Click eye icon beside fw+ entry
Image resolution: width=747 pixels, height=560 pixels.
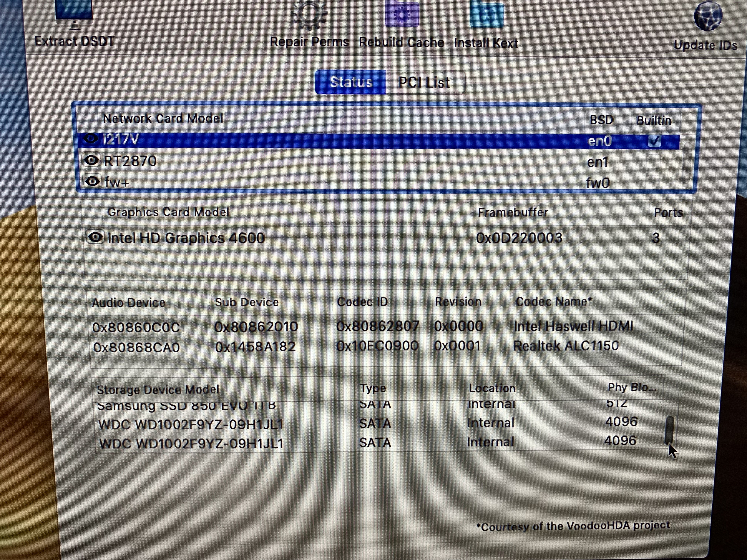pos(92,182)
